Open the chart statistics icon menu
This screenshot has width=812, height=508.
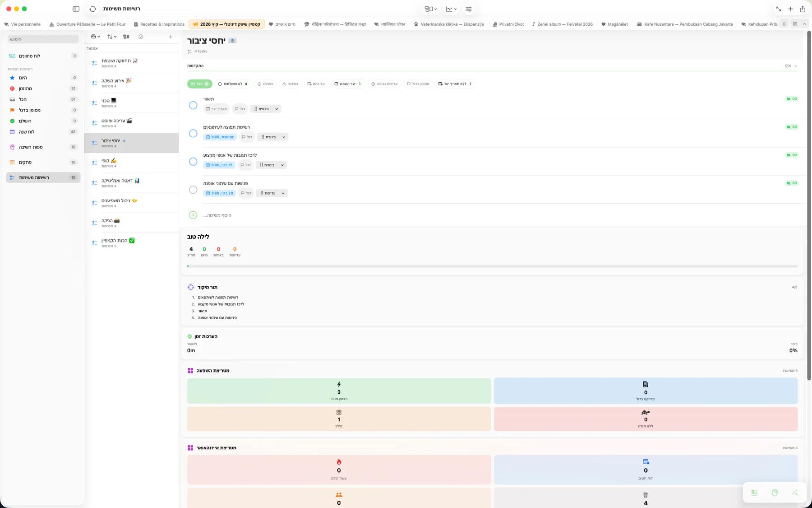pyautogui.click(x=451, y=9)
